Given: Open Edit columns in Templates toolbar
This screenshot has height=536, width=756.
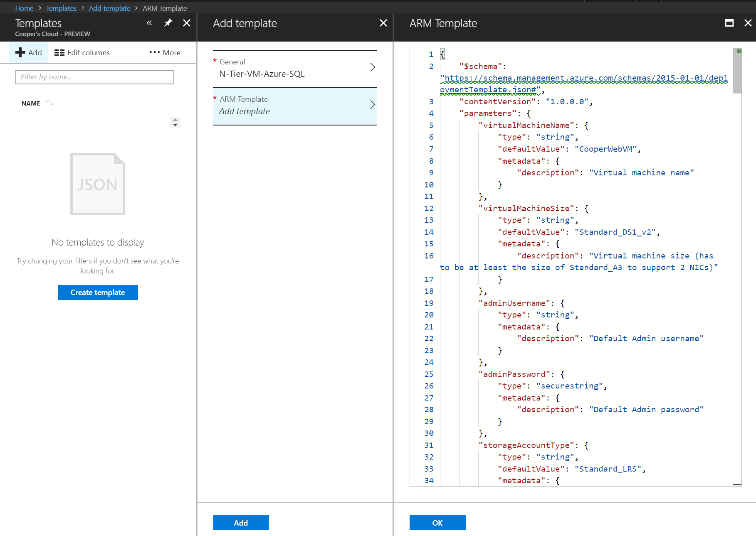Looking at the screenshot, I should 82,52.
